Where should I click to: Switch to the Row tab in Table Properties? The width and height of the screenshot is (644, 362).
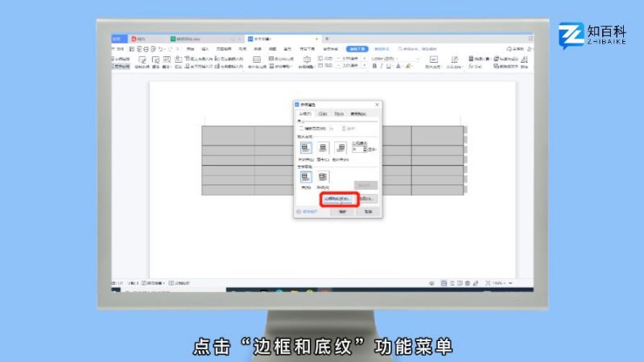(x=322, y=114)
